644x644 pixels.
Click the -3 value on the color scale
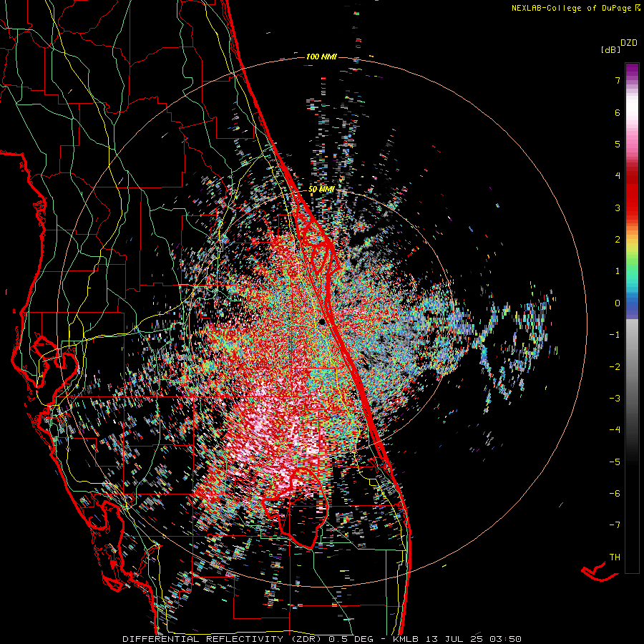click(615, 398)
